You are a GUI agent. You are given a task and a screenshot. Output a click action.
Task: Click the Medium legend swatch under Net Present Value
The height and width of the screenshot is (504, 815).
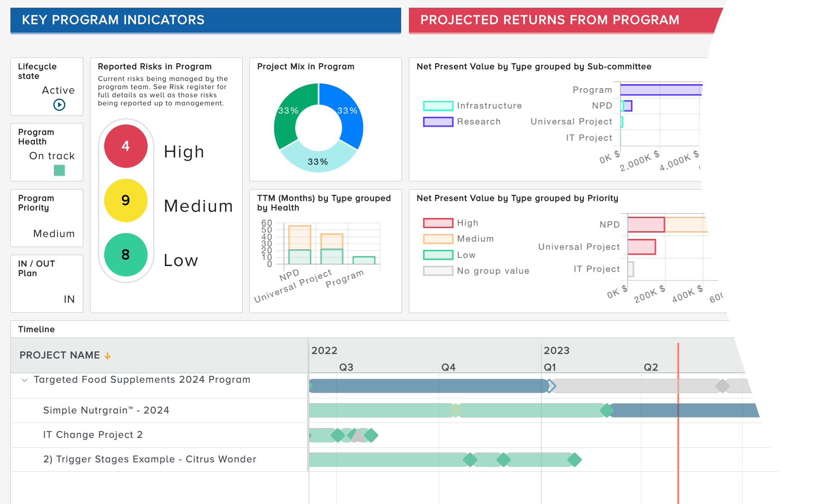[x=437, y=238]
